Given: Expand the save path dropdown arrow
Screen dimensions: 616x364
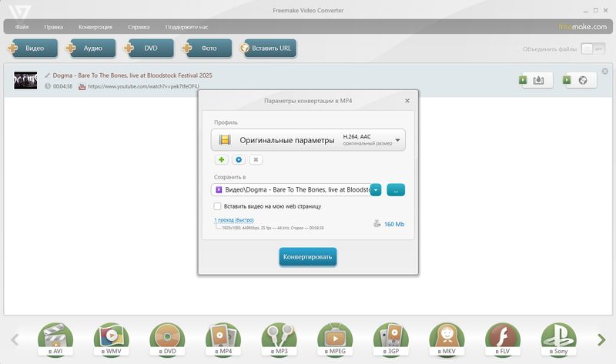Looking at the screenshot, I should pos(376,189).
